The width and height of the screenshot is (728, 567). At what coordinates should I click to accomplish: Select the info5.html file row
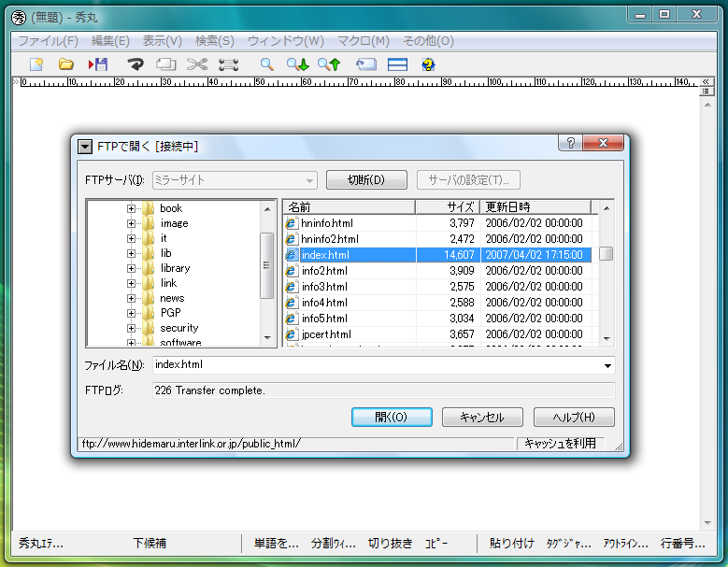[x=437, y=319]
